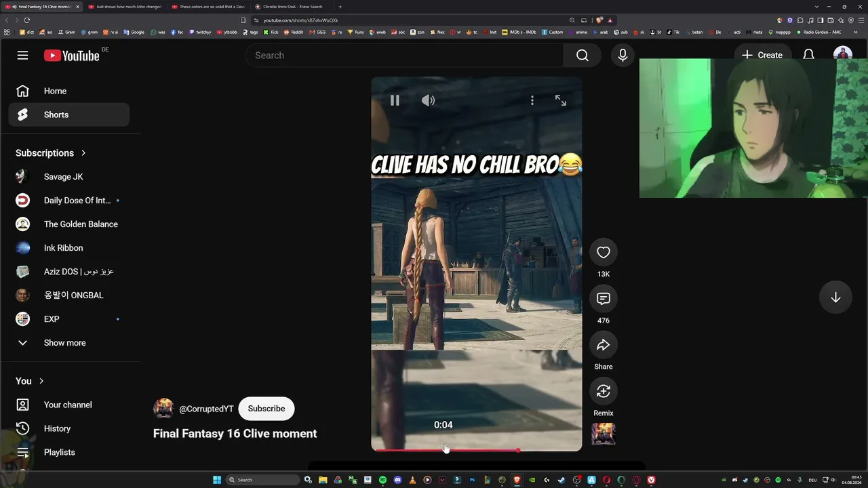Switch to the 'Christie from DoA - Brave Search' tab
868x488 pixels.
tap(292, 7)
